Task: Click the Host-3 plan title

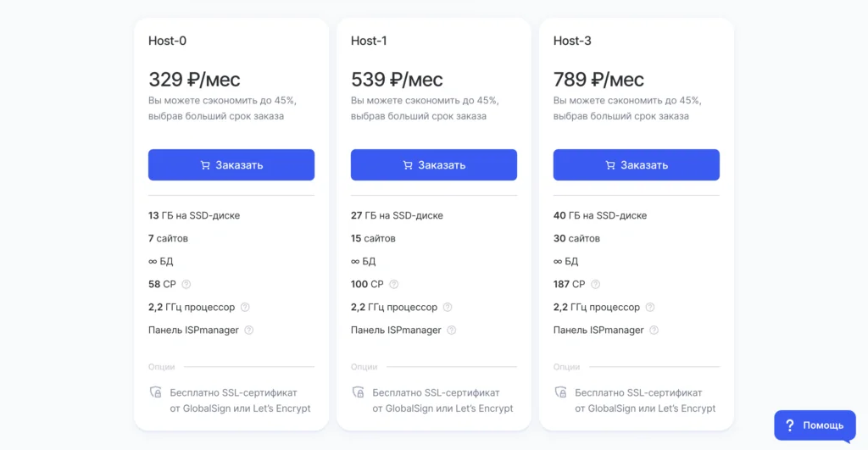Action: click(572, 41)
